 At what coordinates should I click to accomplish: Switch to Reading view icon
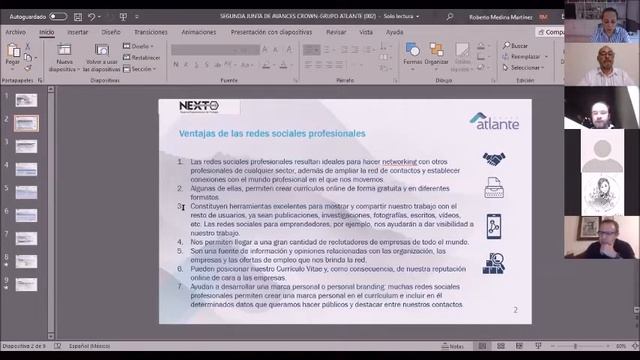(519, 346)
